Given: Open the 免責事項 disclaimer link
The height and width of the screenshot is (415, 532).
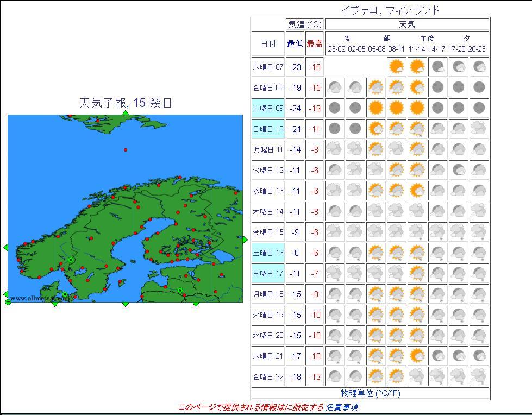Looking at the screenshot, I should (341, 407).
